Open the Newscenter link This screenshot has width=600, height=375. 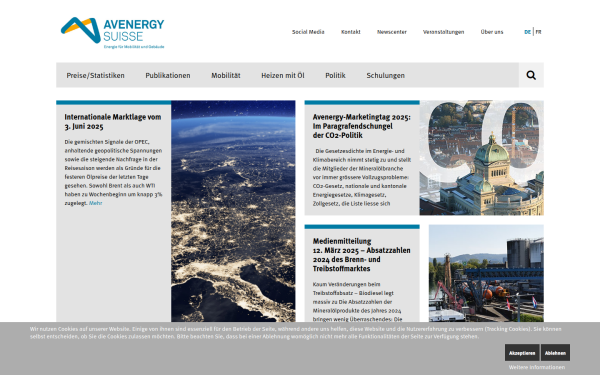(x=391, y=32)
